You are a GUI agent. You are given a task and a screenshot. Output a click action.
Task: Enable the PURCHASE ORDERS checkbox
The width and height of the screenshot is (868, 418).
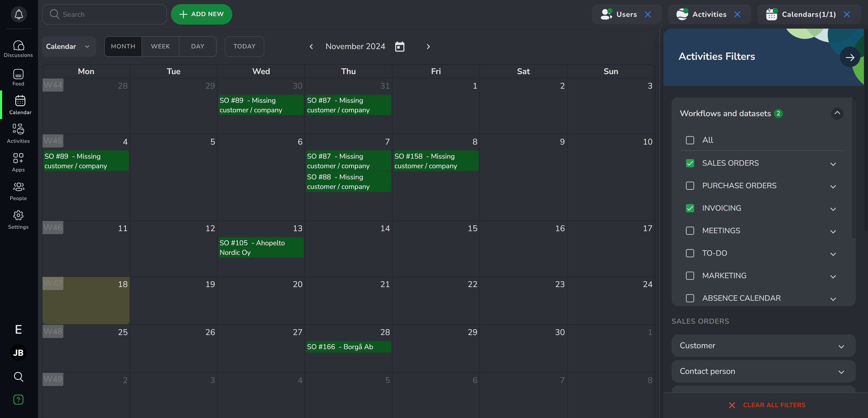coord(690,186)
